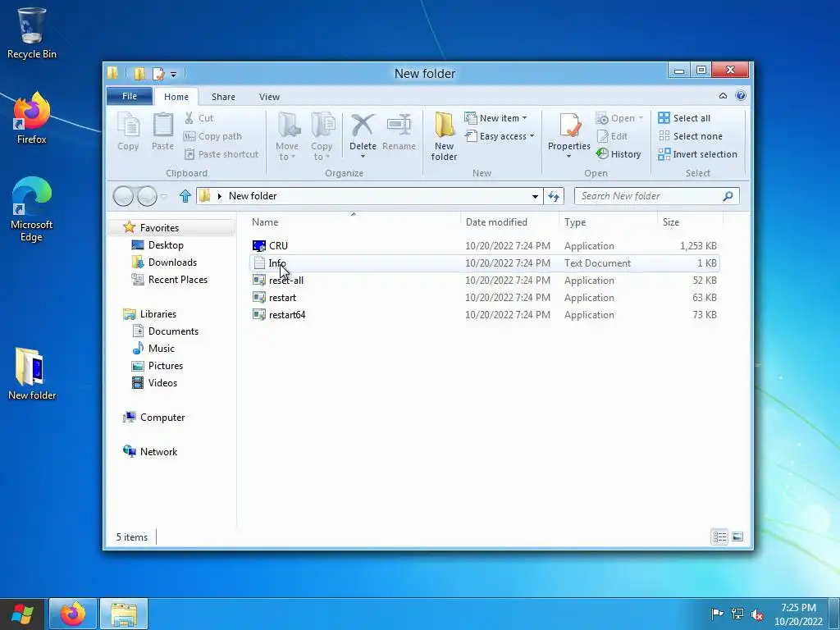The width and height of the screenshot is (840, 630).
Task: Click Select none in the ribbon
Action: pyautogui.click(x=690, y=136)
